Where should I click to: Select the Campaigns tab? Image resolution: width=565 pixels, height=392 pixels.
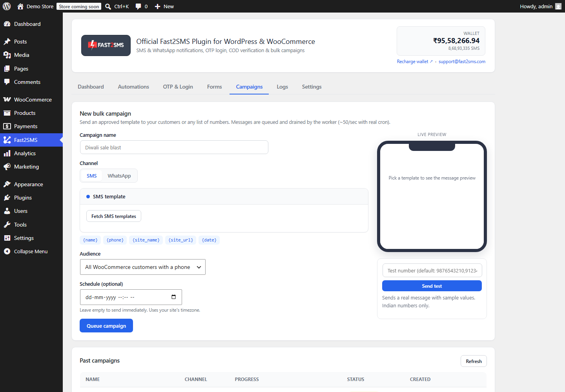249,87
